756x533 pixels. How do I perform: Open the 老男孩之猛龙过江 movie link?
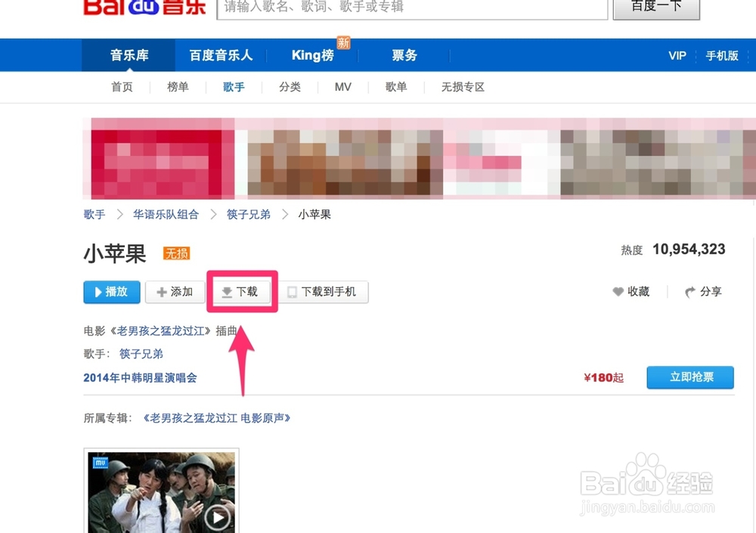pyautogui.click(x=160, y=331)
